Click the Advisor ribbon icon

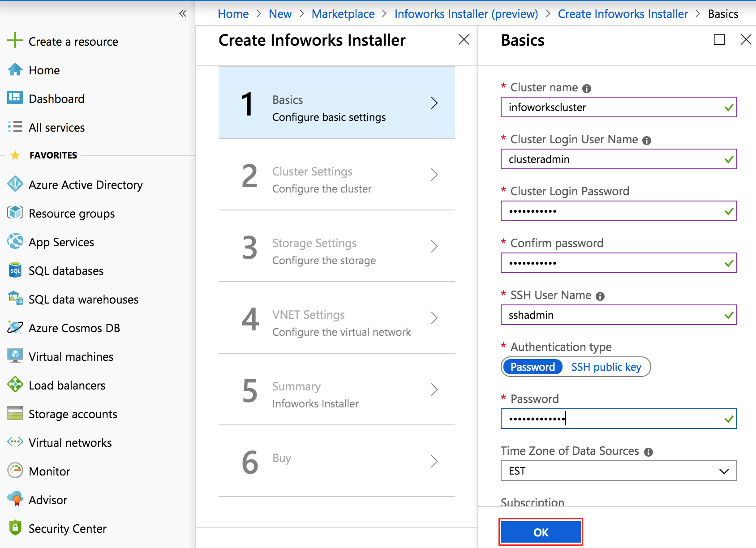tap(15, 499)
